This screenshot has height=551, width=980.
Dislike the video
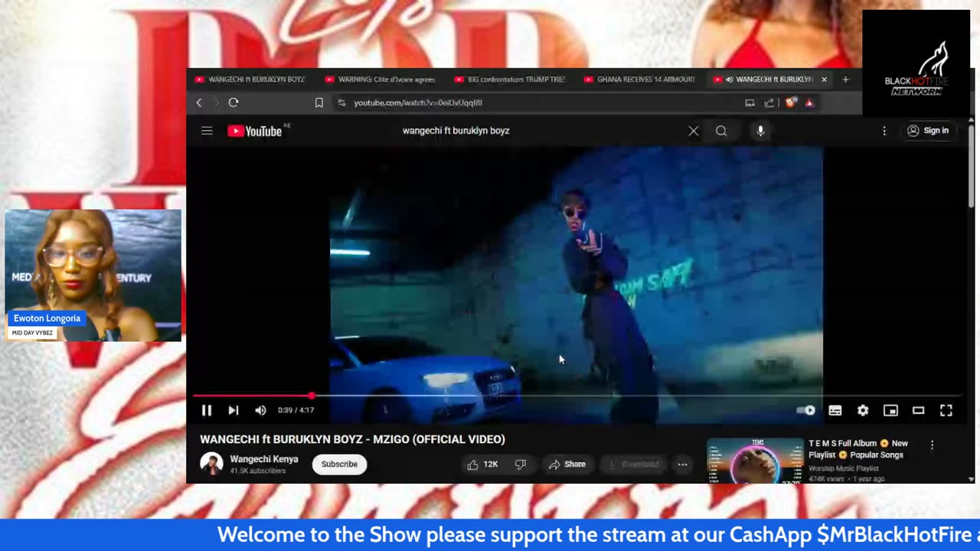pos(521,465)
